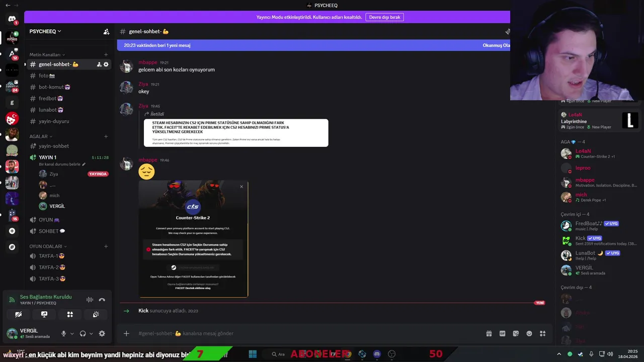Image resolution: width=644 pixels, height=362 pixels.
Task: Open sticker picker
Action: (x=516, y=333)
